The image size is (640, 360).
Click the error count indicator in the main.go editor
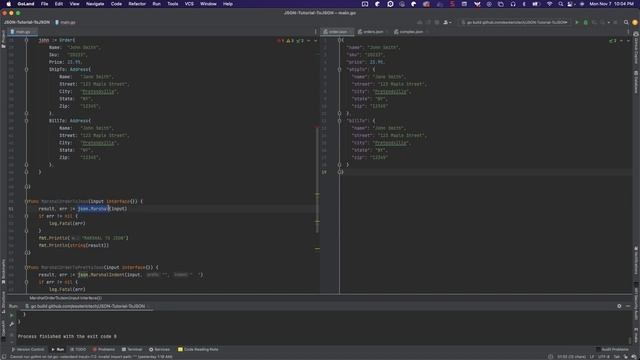280,40
